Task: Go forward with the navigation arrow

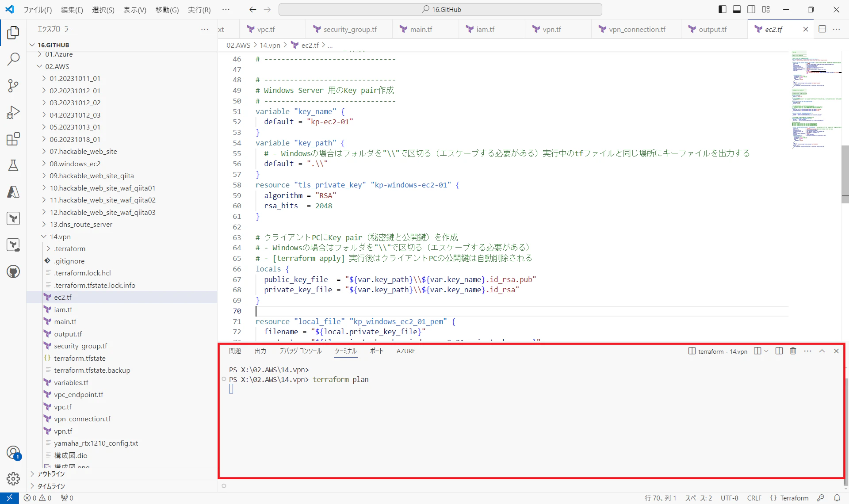Action: [x=268, y=9]
